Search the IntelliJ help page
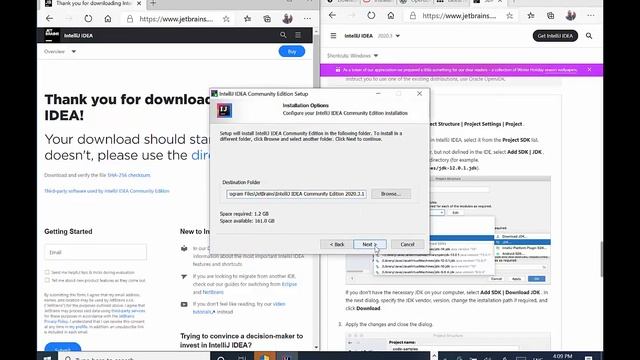This screenshot has width=640, height=360. [x=589, y=36]
